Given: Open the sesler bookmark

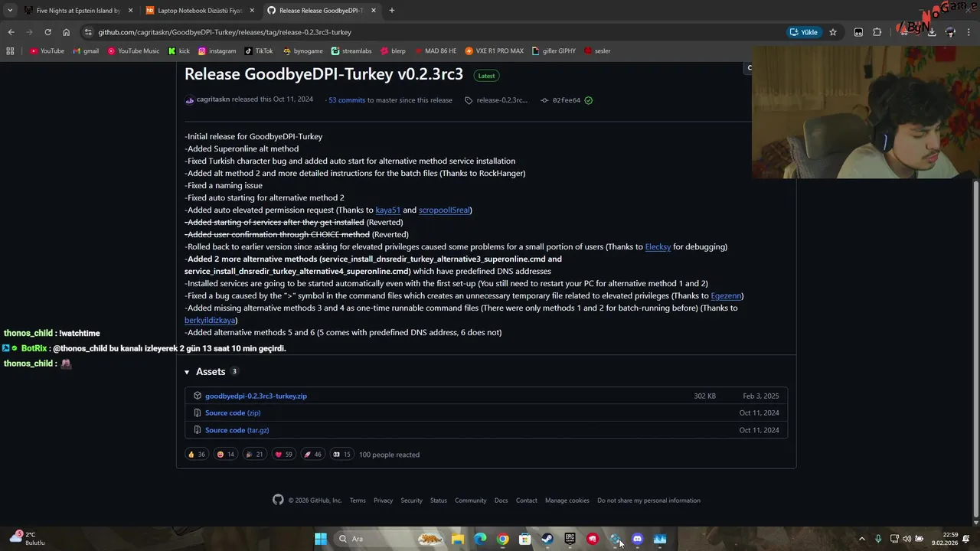Looking at the screenshot, I should 597,51.
